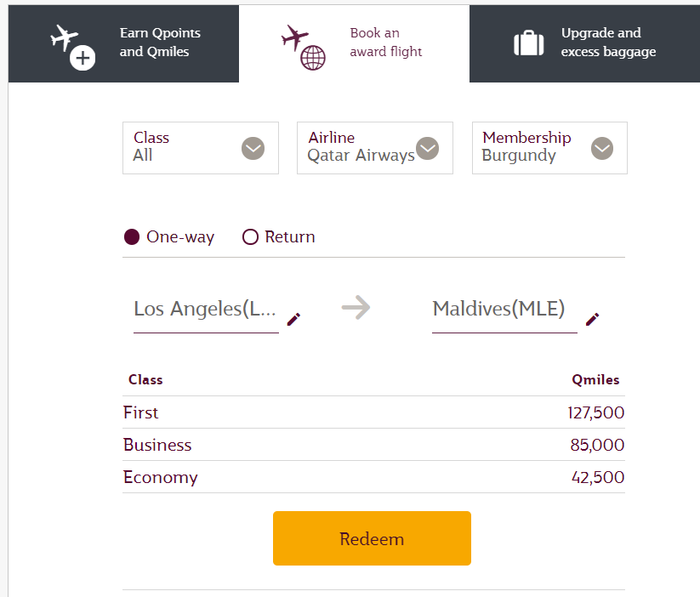Viewport: 700px width, 597px height.
Task: Open the Airline Qatar Airways dropdown
Action: pos(375,148)
